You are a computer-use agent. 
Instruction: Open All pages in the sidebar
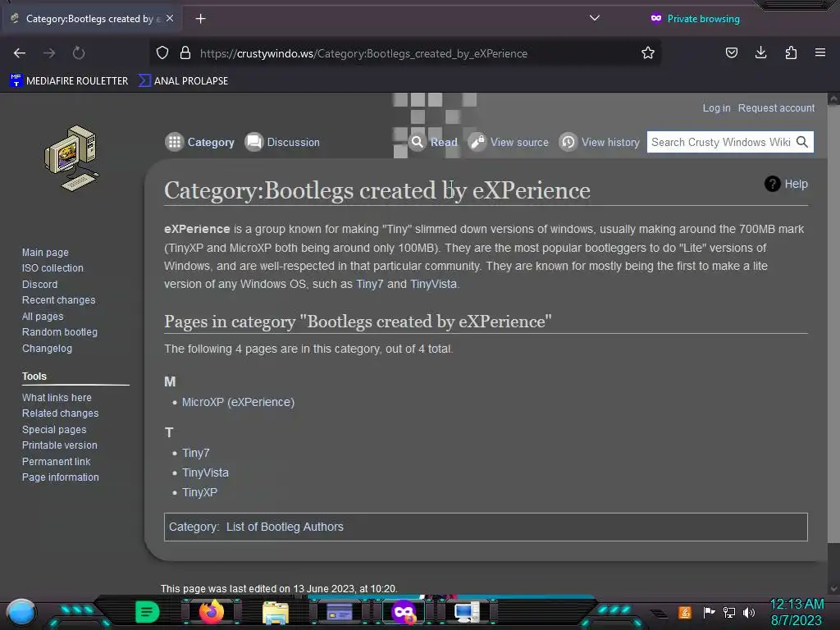43,317
